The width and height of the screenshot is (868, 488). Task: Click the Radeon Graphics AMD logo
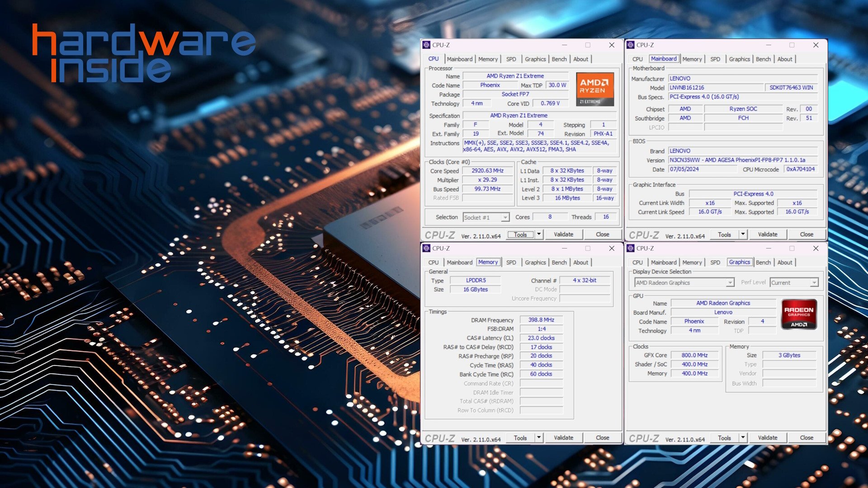pyautogui.click(x=798, y=314)
